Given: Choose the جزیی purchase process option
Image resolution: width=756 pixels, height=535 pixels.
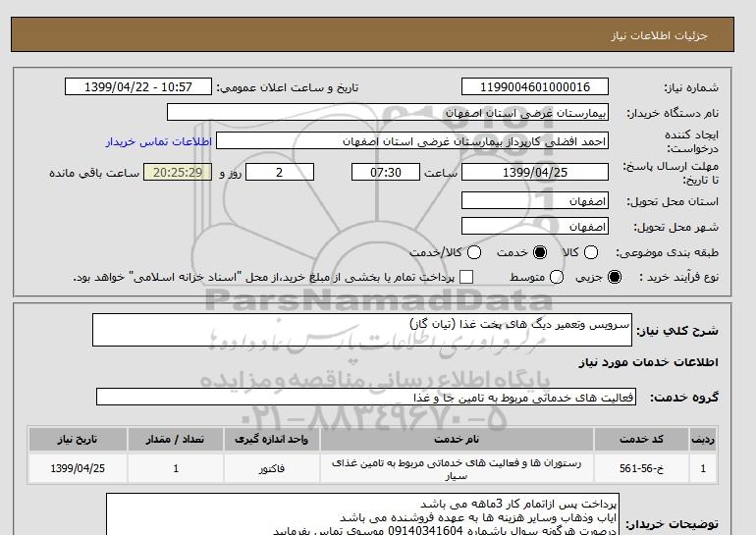Looking at the screenshot, I should 615,277.
